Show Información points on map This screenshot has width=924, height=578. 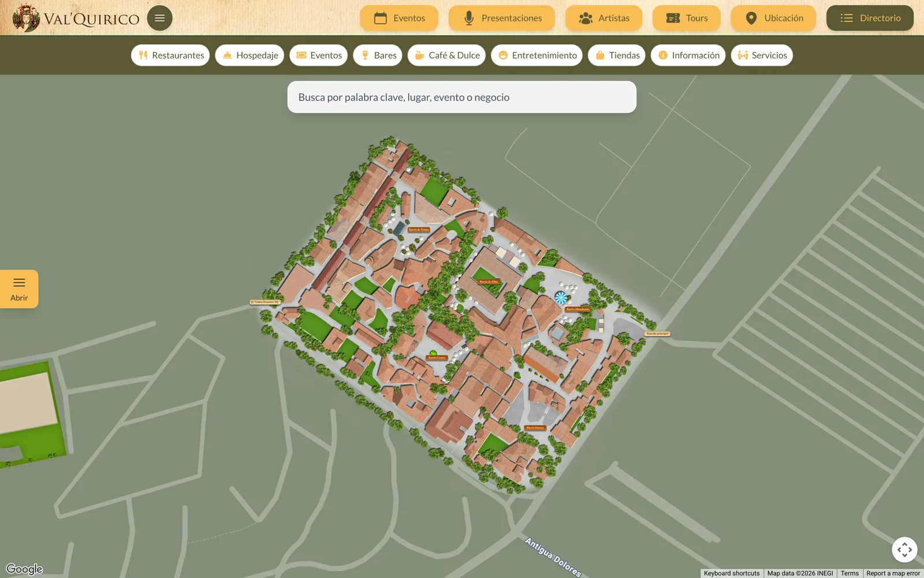click(688, 55)
